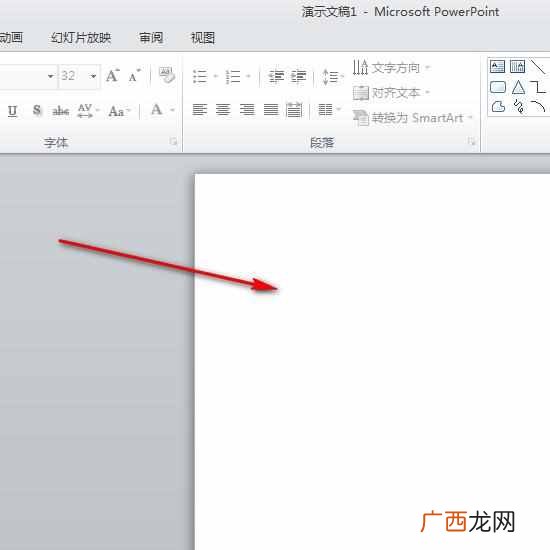Image resolution: width=550 pixels, height=550 pixels.
Task: Open 字体 group dialog launcher
Action: click(173, 142)
